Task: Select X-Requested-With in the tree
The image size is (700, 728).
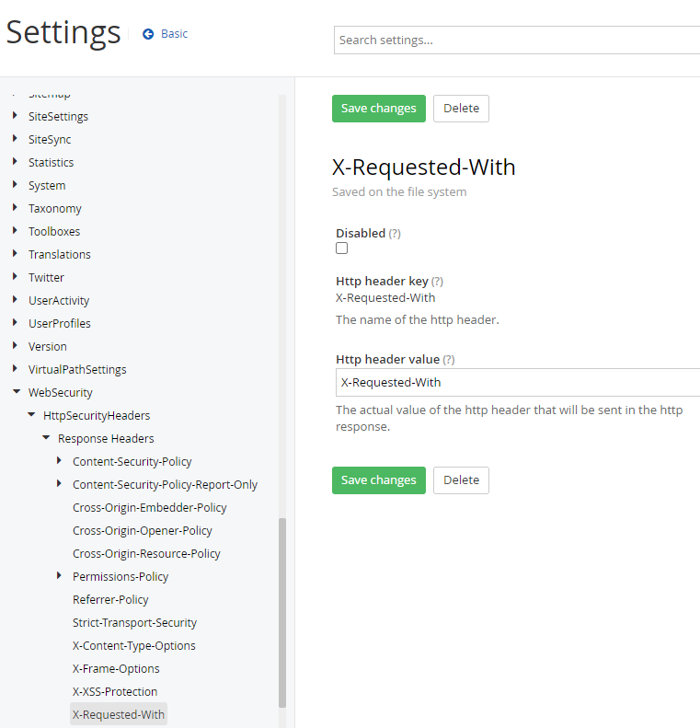Action: (x=119, y=714)
